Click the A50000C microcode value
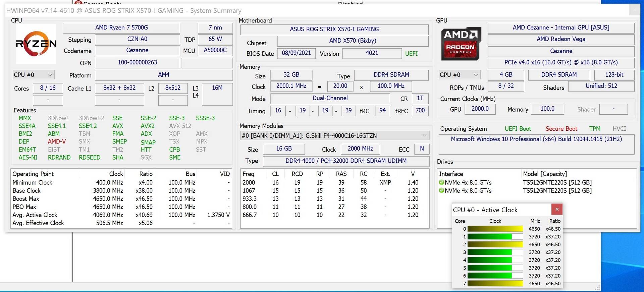This screenshot has width=644, height=292. click(x=215, y=50)
